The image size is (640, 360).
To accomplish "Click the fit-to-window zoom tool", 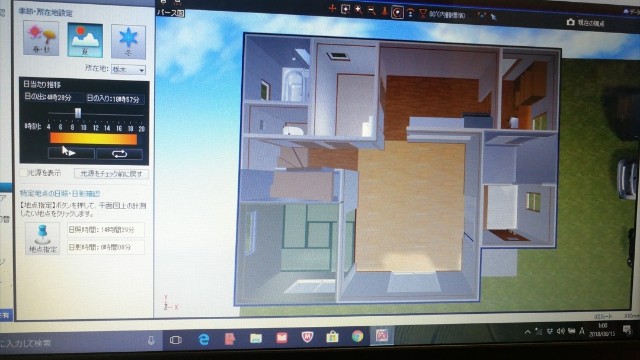I will pyautogui.click(x=345, y=9).
